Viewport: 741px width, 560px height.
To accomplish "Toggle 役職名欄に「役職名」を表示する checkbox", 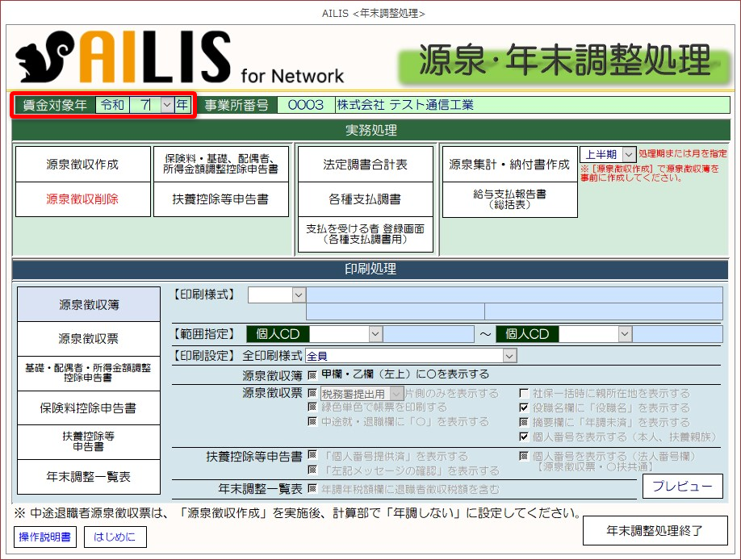I will click(523, 408).
